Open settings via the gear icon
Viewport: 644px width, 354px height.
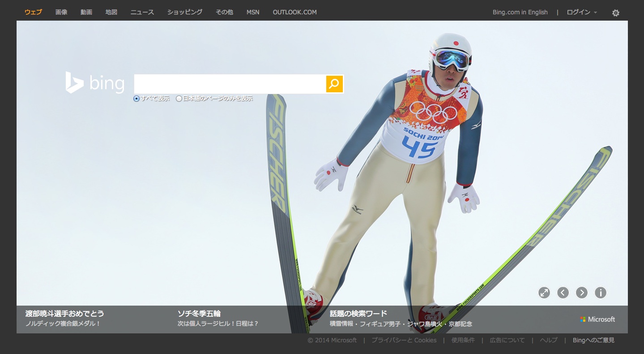[x=616, y=13]
